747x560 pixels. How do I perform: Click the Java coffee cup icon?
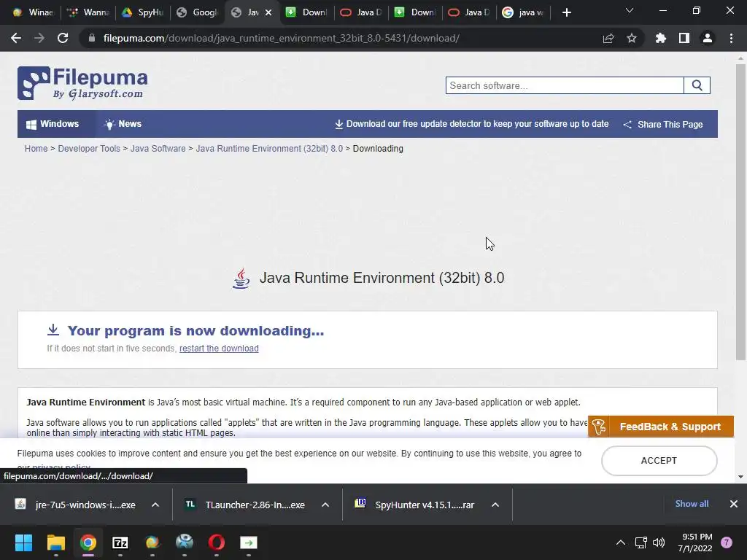[241, 278]
